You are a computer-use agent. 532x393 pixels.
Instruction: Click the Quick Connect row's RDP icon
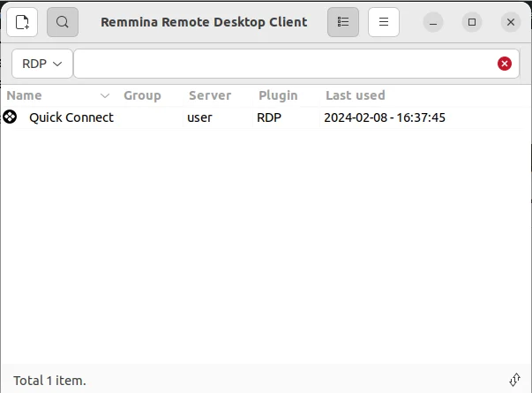pyautogui.click(x=10, y=117)
